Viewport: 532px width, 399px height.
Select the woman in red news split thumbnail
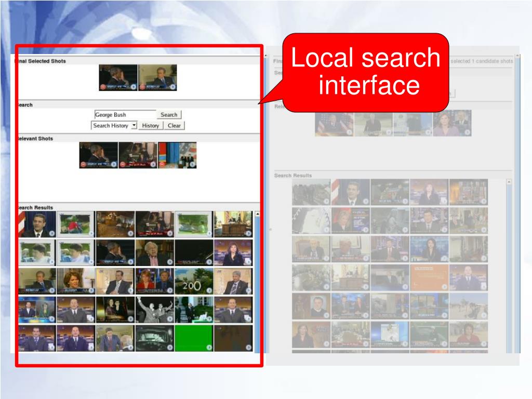click(155, 281)
